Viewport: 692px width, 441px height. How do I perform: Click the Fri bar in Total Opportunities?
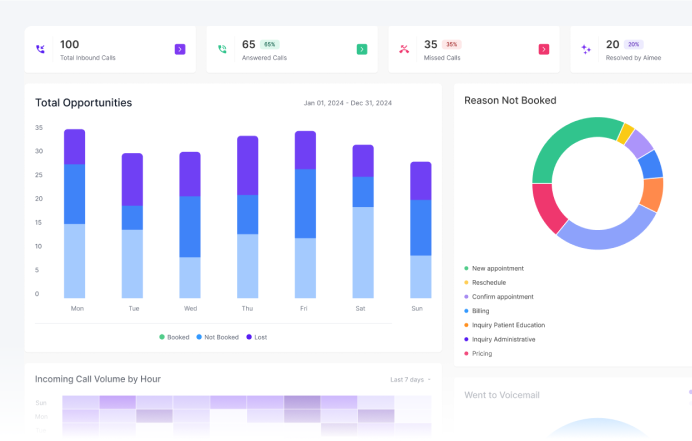click(x=305, y=215)
